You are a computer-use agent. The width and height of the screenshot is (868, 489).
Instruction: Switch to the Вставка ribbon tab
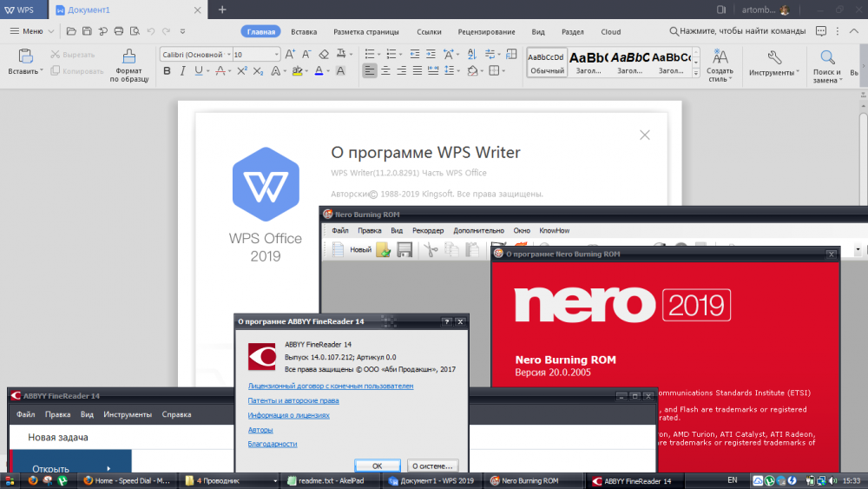coord(304,31)
